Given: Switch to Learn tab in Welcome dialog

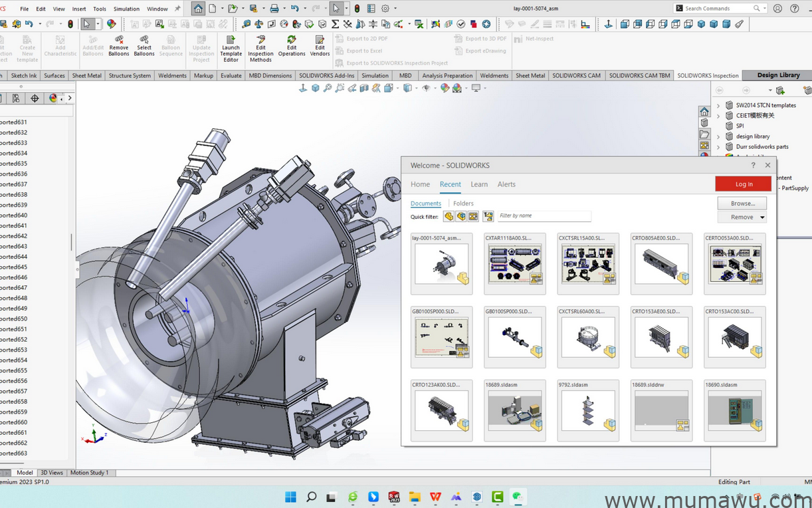Looking at the screenshot, I should pos(479,184).
